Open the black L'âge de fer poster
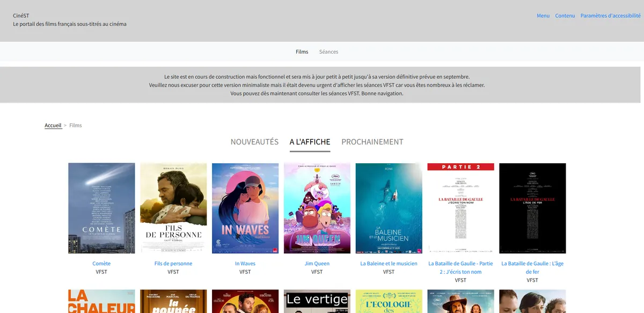The image size is (644, 313). (532, 208)
